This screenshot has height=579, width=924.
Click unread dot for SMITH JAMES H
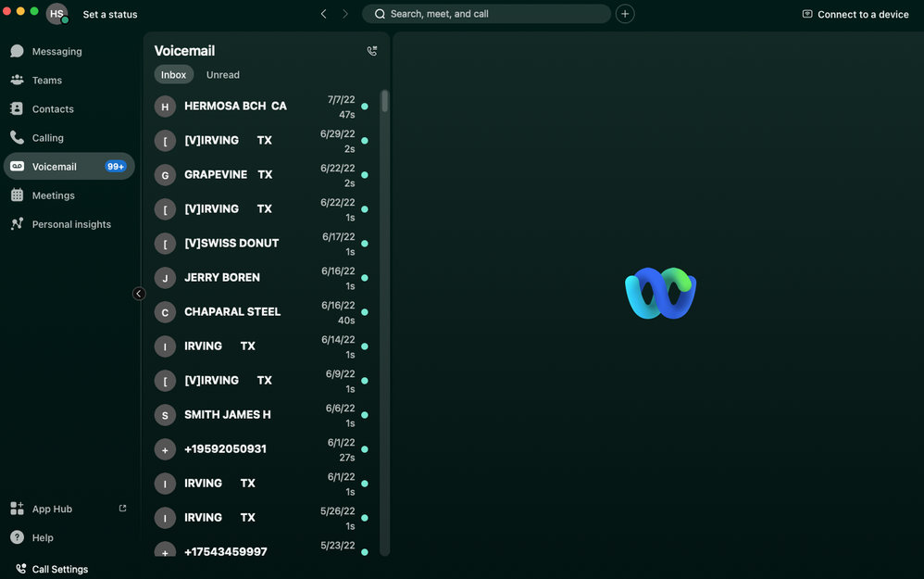click(365, 415)
